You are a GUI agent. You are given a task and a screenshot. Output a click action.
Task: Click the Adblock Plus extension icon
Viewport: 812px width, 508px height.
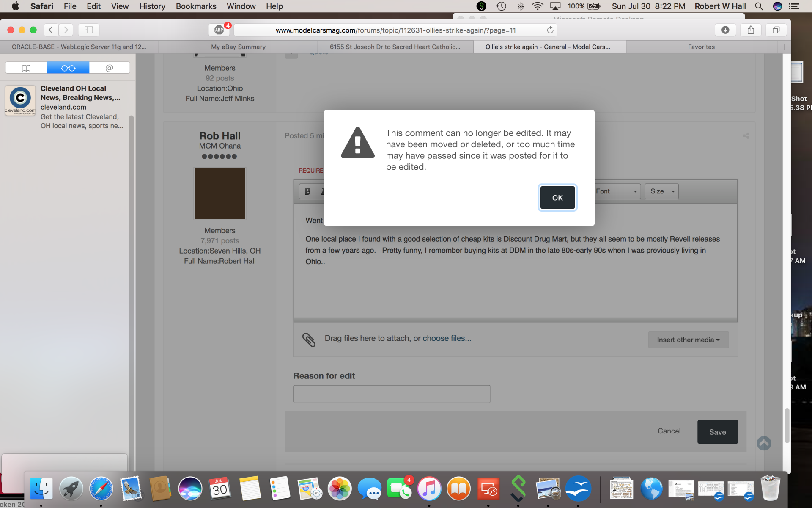tap(219, 30)
